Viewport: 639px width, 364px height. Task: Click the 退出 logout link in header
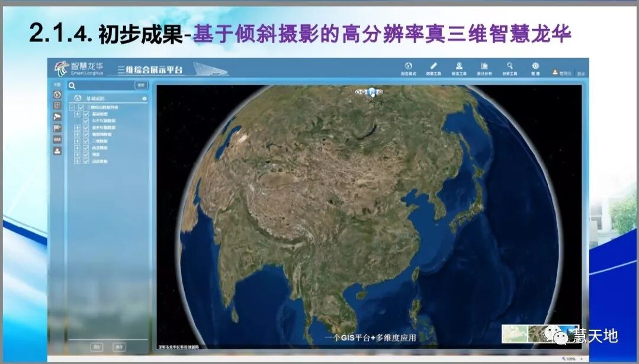(x=581, y=74)
